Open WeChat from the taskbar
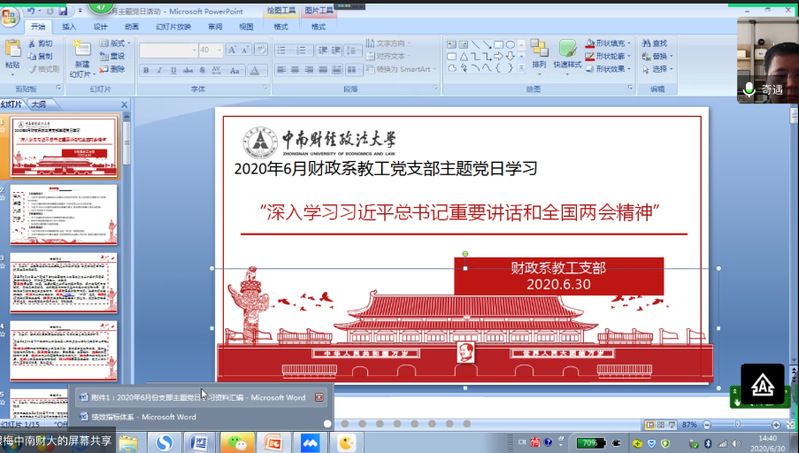 pyautogui.click(x=235, y=441)
